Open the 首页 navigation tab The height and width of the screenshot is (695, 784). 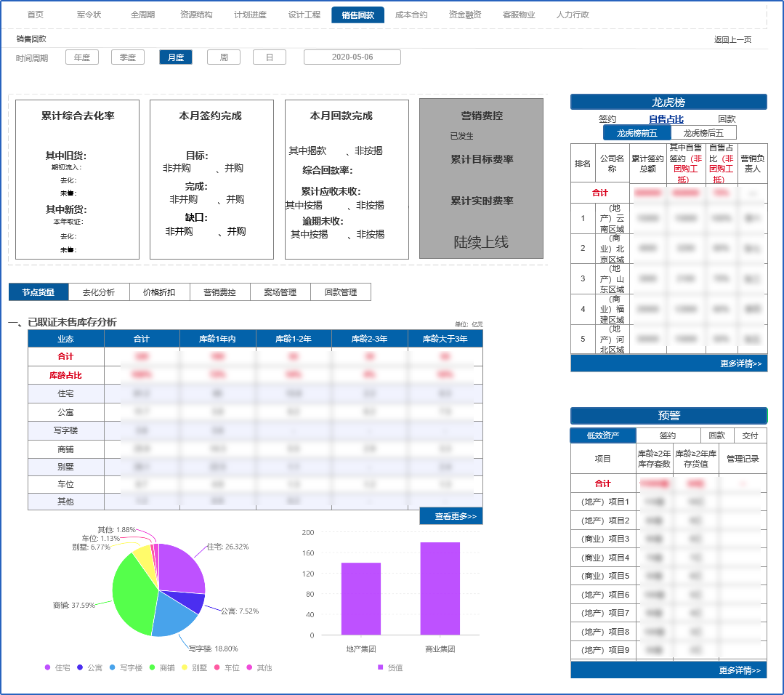pyautogui.click(x=35, y=15)
